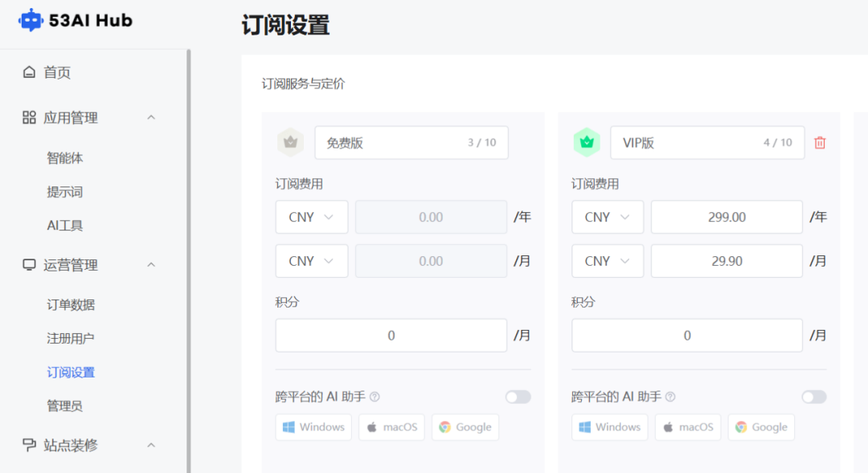Click the 应用管理 grid icon
The width and height of the screenshot is (868, 473).
click(27, 117)
